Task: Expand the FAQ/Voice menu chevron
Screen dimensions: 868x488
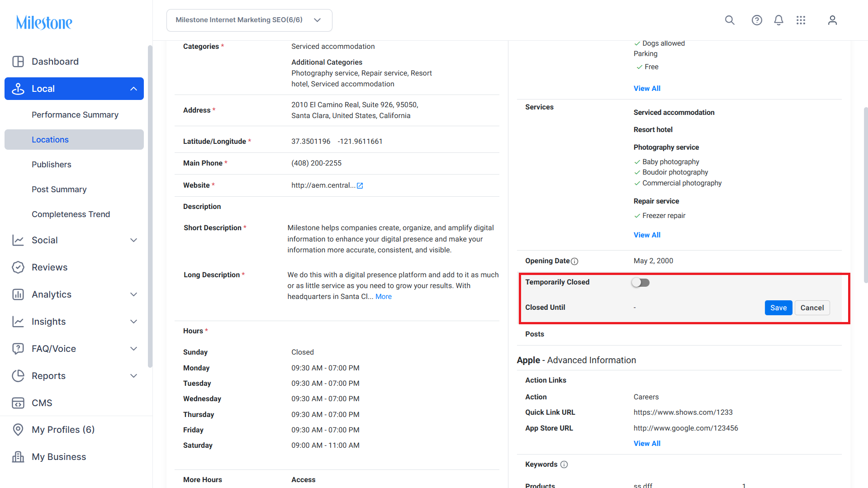Action: click(133, 349)
